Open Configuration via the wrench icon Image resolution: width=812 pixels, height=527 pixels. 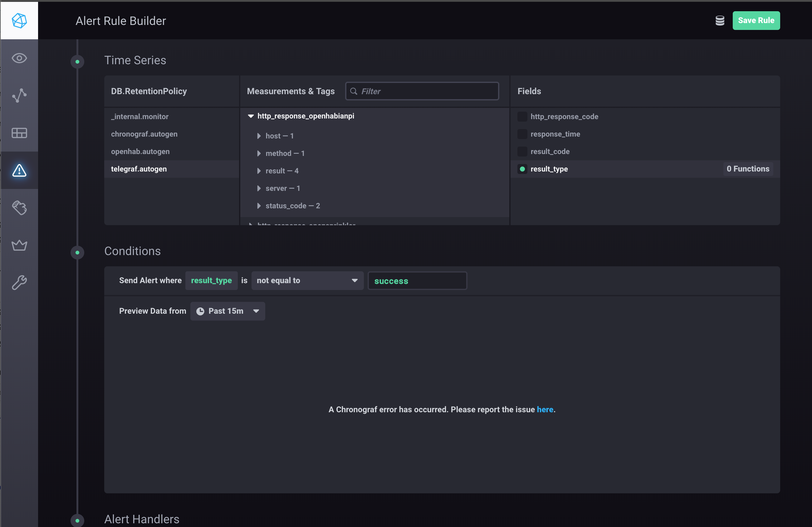(19, 282)
